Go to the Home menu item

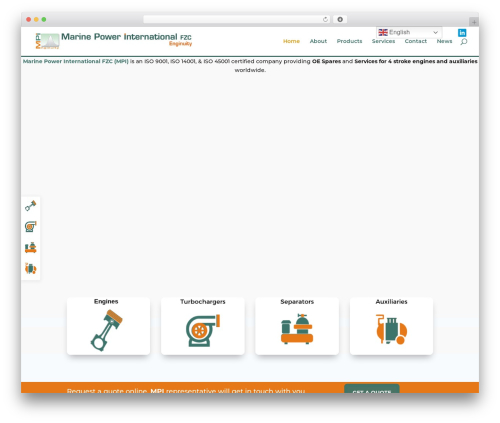point(291,41)
